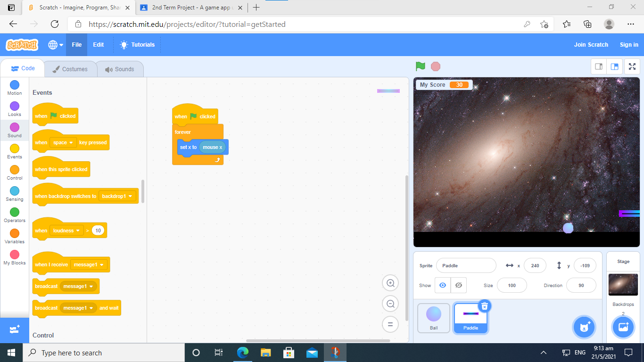Delete the Paddle sprite using trash icon

click(484, 306)
